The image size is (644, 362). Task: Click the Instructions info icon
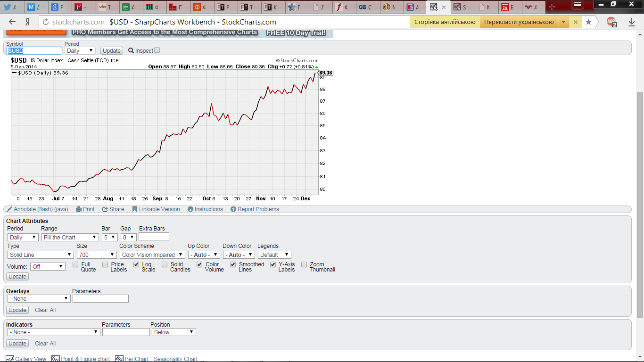[x=190, y=209]
